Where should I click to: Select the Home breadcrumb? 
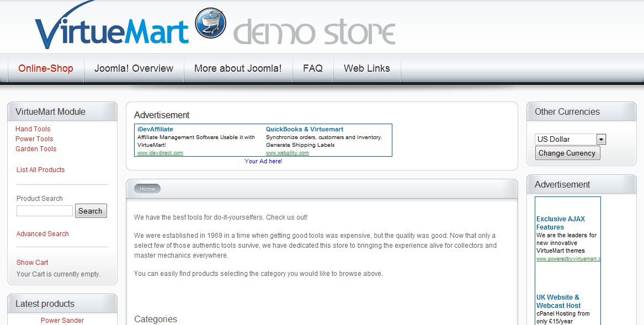pyautogui.click(x=147, y=189)
